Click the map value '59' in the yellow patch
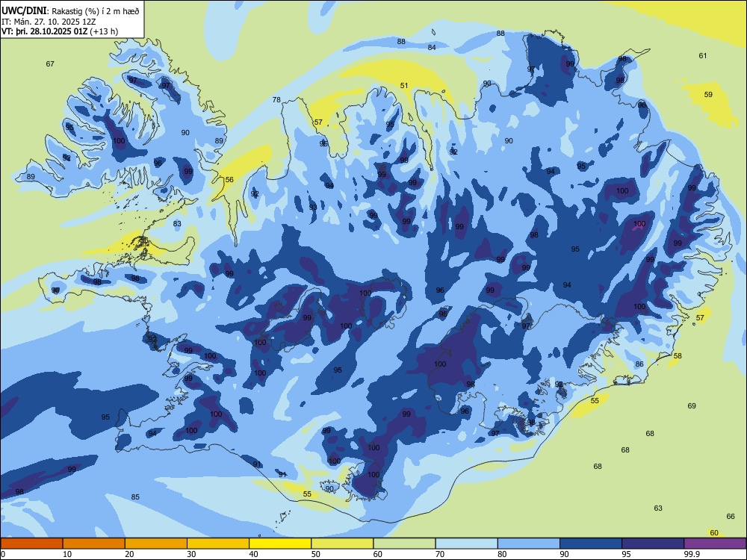Screen dimensions: 747x560 pyautogui.click(x=708, y=94)
